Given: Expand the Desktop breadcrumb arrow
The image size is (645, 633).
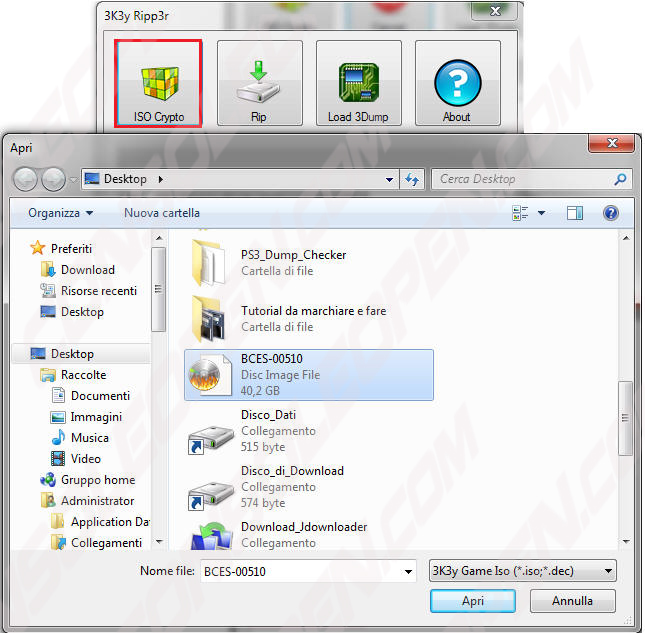Looking at the screenshot, I should 160,179.
